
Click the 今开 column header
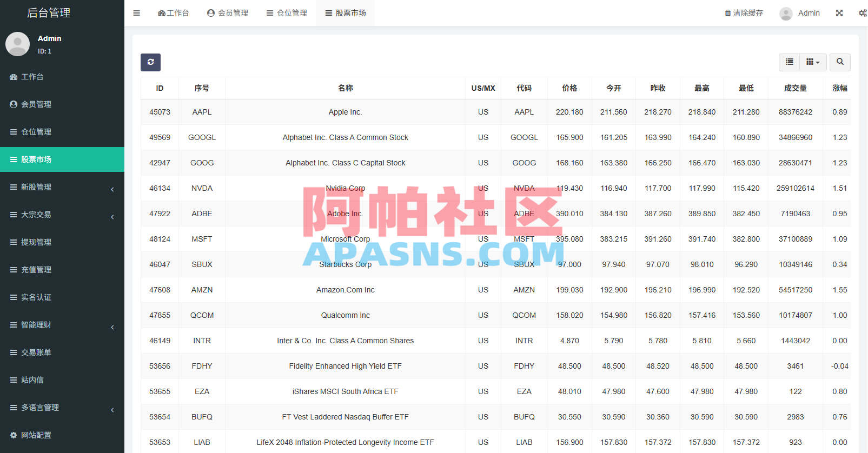point(614,88)
